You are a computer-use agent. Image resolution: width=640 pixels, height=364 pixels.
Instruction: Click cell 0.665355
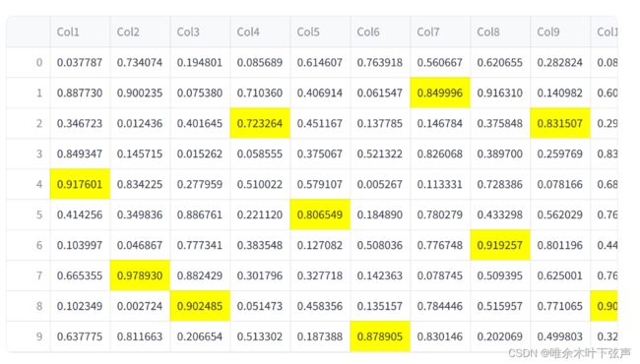click(80, 275)
